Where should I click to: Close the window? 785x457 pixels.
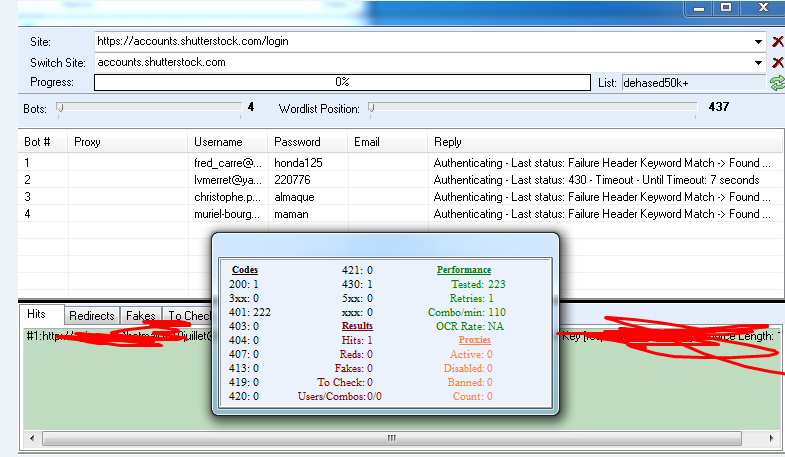click(763, 8)
